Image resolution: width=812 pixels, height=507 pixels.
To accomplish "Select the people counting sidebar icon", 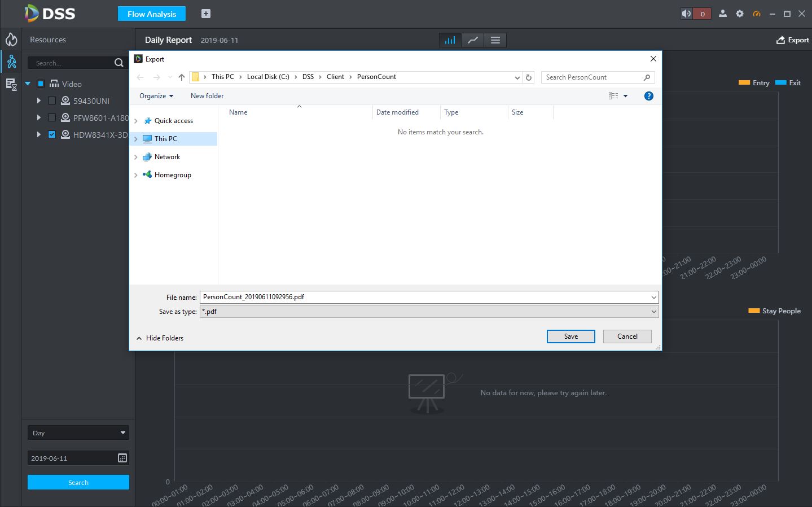I will tap(11, 62).
